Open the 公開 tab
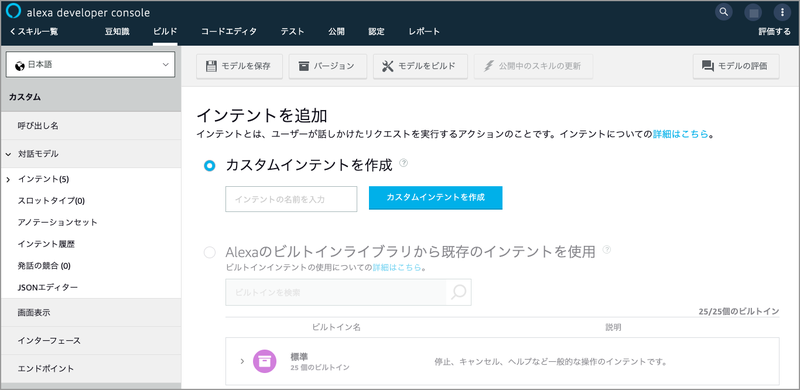The image size is (800, 390). (x=336, y=32)
